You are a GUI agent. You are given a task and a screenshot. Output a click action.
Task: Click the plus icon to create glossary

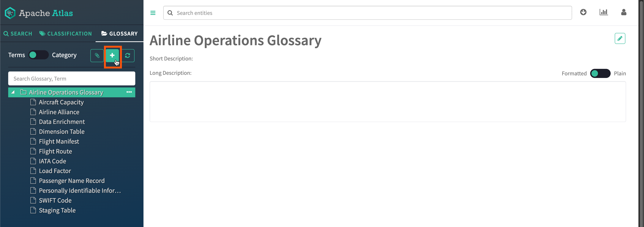(x=112, y=55)
